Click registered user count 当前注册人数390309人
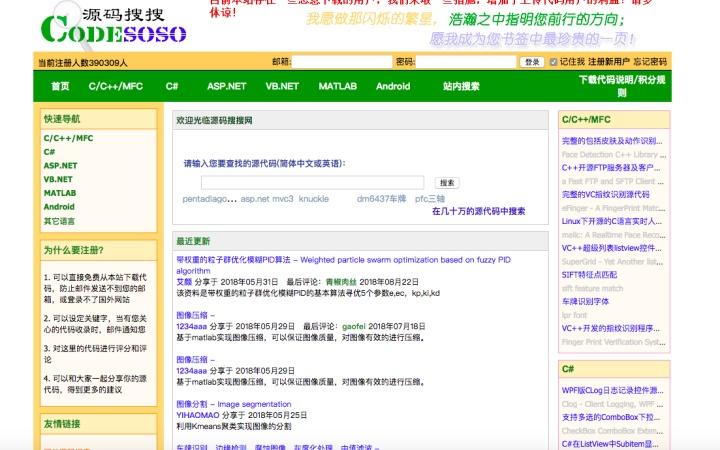720x450 pixels. point(83,63)
